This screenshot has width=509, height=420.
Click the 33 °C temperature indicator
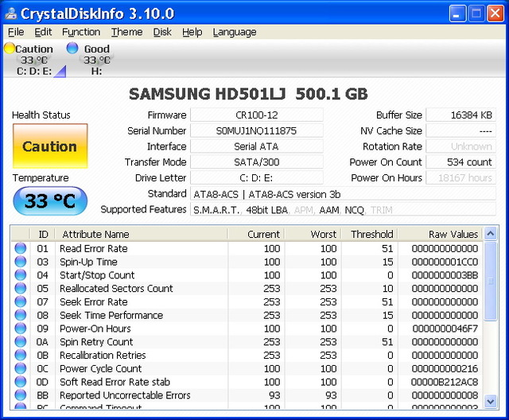click(50, 201)
